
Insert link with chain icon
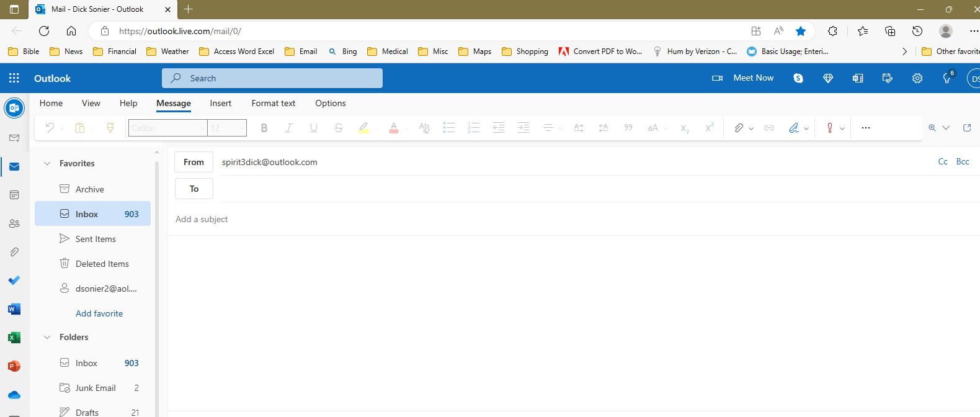[x=769, y=128]
